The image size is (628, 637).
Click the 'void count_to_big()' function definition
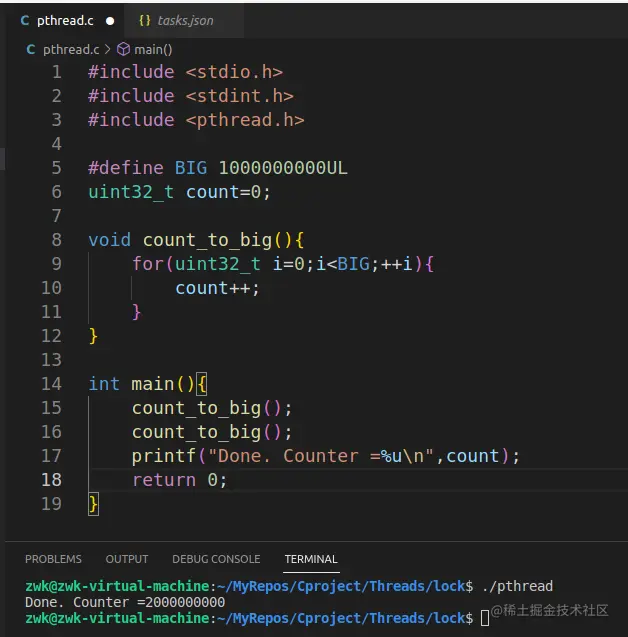[196, 240]
